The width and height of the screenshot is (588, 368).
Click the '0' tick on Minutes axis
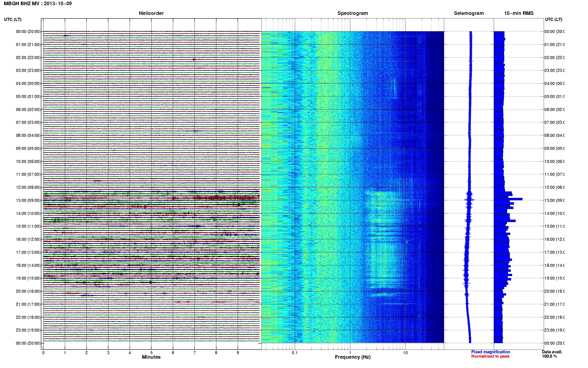click(43, 353)
